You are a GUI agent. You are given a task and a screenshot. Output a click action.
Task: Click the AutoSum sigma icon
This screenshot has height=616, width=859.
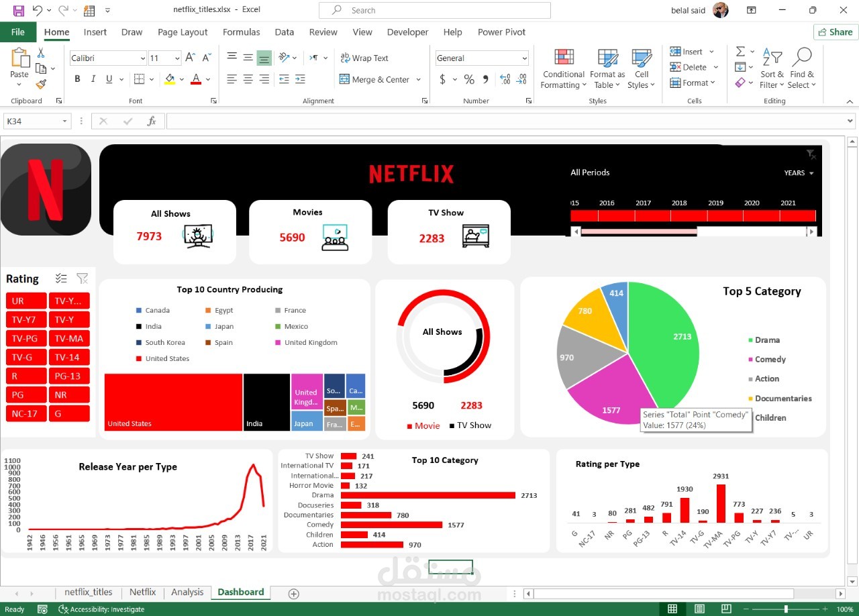[x=740, y=52]
